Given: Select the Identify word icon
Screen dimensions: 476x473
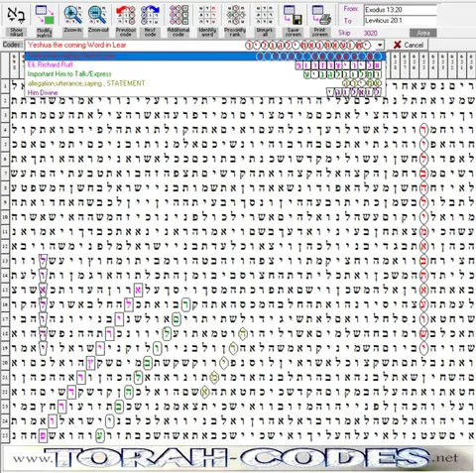Looking at the screenshot, I should (x=207, y=15).
